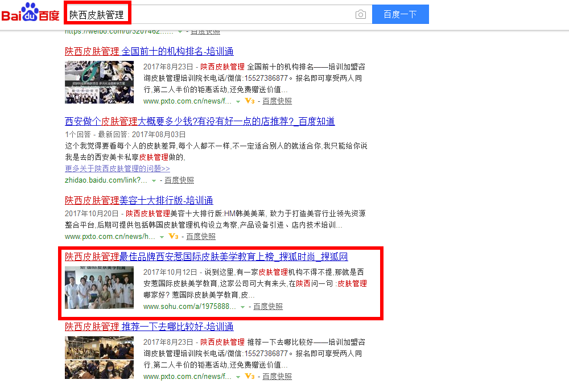The height and width of the screenshot is (392, 569).
Task: Click URL zhidao.baidu.com/link?...
Action: tap(106, 180)
